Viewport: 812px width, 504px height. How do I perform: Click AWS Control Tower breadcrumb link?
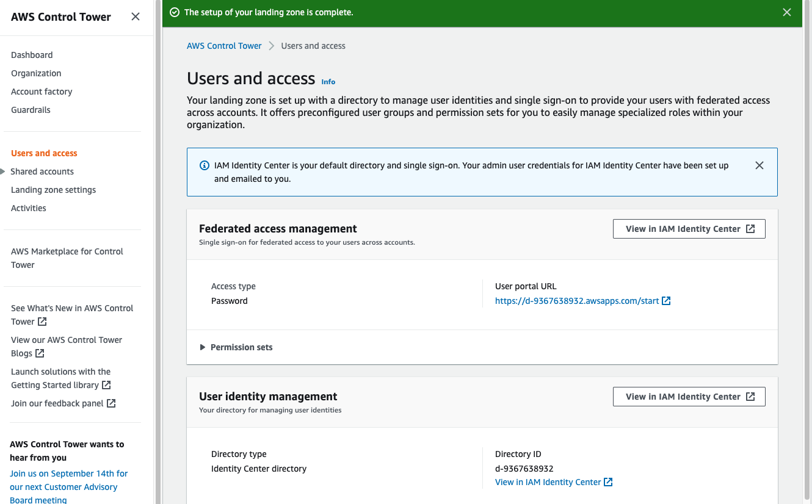click(x=224, y=46)
